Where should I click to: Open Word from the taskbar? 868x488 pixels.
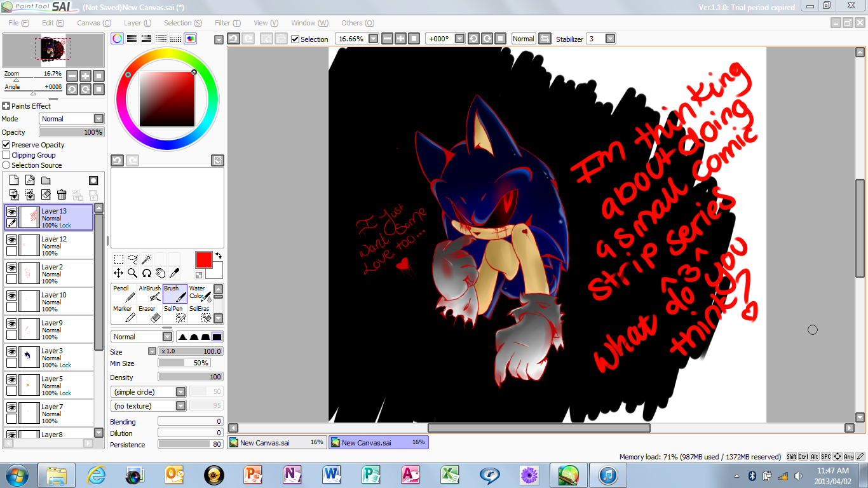(332, 475)
